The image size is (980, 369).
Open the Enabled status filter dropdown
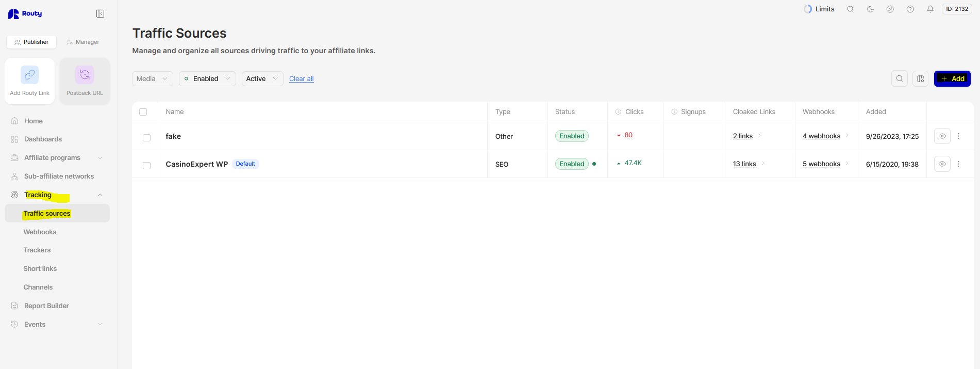[208, 79]
